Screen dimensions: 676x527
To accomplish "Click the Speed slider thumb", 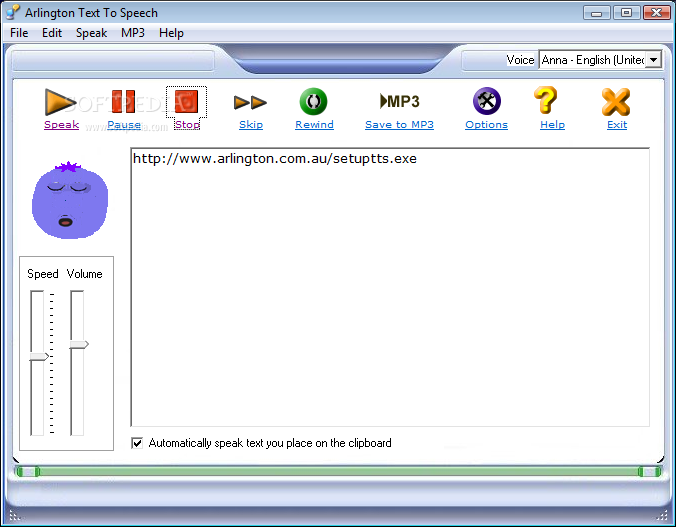I will 39,357.
